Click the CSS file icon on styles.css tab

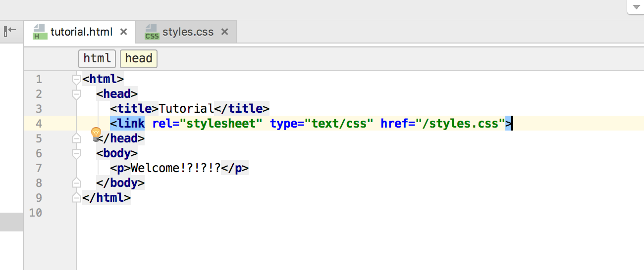coord(152,32)
